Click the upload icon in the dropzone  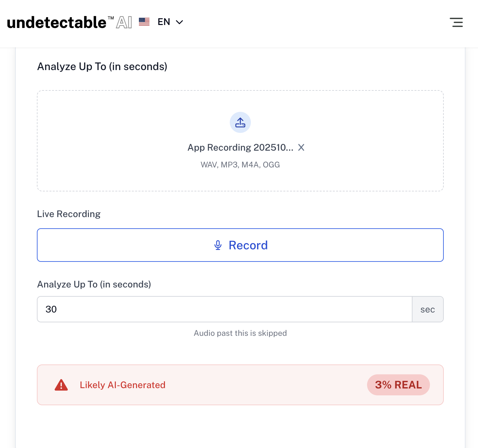click(x=240, y=122)
